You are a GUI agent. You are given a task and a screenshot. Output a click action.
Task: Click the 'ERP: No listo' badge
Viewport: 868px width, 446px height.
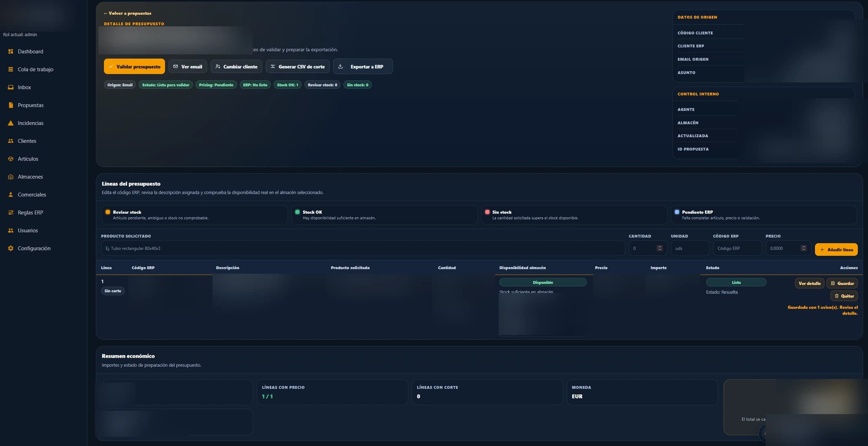click(x=255, y=85)
